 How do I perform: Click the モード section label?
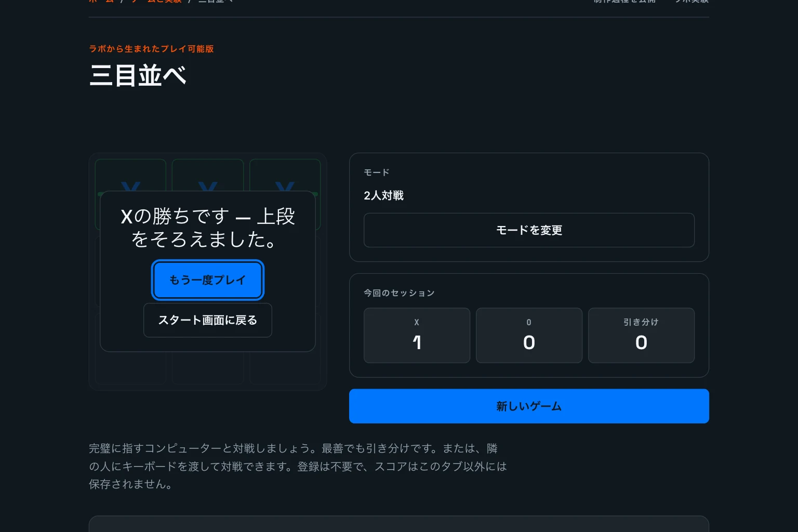377,172
